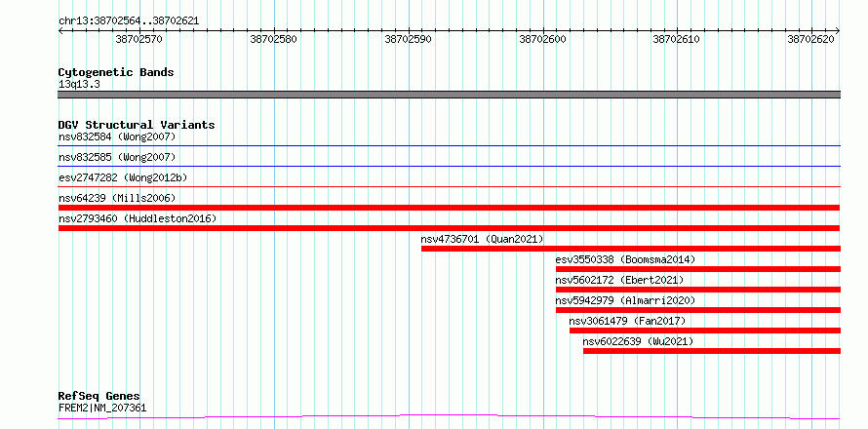Image resolution: width=868 pixels, height=429 pixels.
Task: Click the red line under esv2747282
Action: click(449, 187)
